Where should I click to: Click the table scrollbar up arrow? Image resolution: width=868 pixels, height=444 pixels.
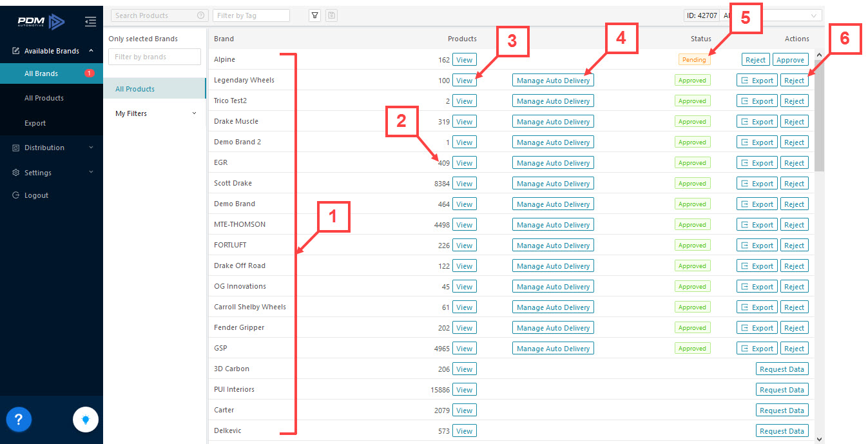pyautogui.click(x=819, y=55)
